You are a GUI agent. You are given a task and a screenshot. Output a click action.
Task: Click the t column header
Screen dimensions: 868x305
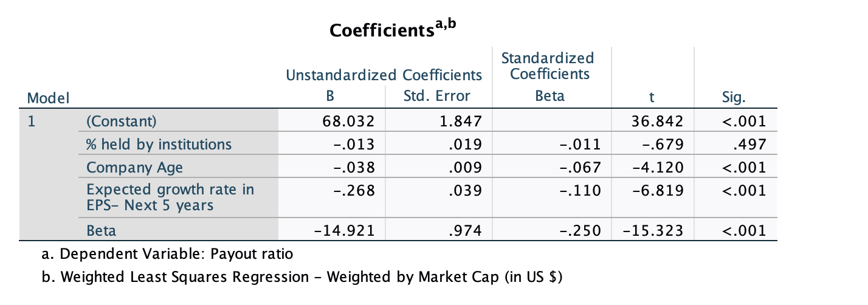click(x=652, y=97)
